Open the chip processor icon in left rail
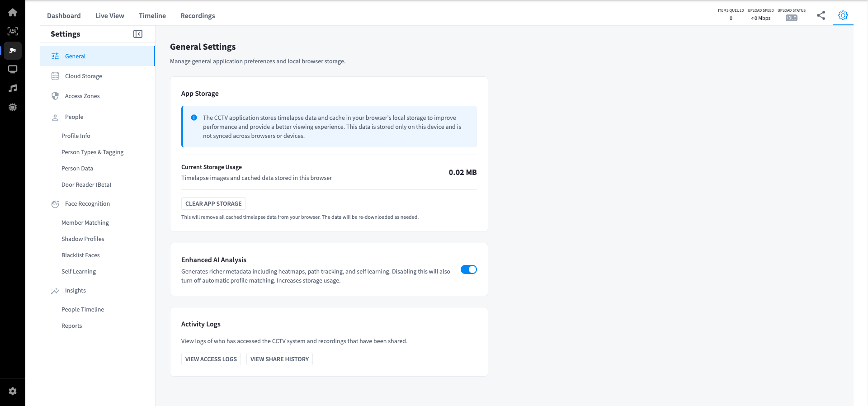Image resolution: width=868 pixels, height=406 pixels. [13, 107]
